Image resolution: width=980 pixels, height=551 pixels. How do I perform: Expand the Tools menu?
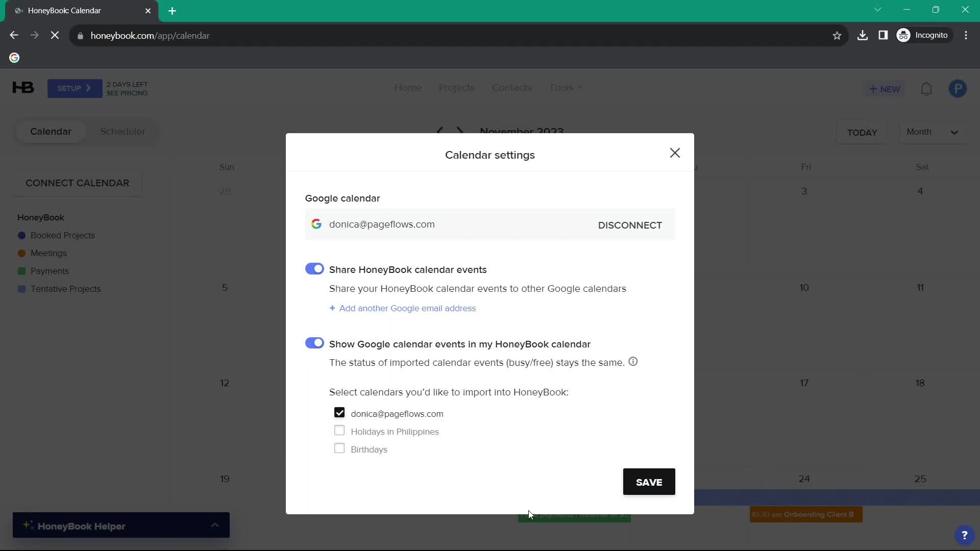point(566,88)
